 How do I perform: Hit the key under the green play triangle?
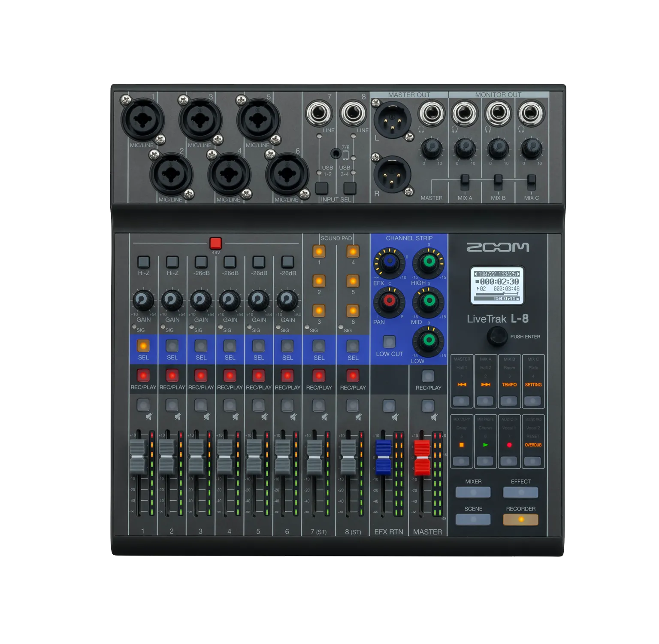(x=485, y=462)
